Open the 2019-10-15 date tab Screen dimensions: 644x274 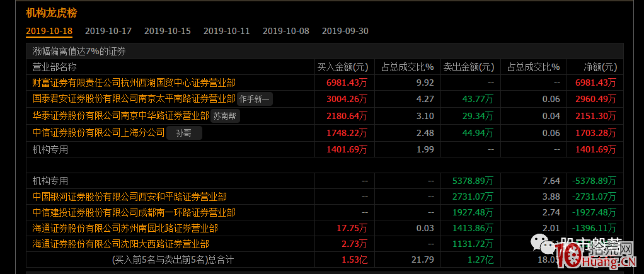click(168, 31)
